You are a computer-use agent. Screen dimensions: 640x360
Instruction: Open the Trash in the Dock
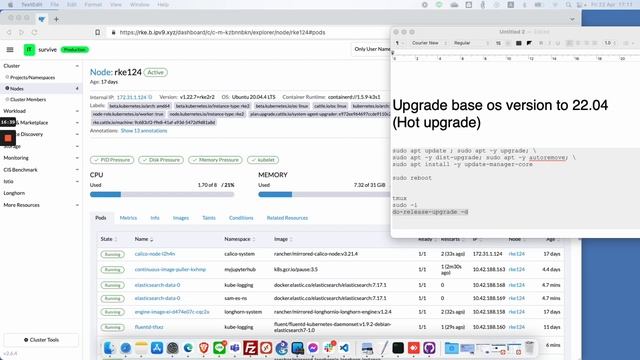(x=529, y=348)
